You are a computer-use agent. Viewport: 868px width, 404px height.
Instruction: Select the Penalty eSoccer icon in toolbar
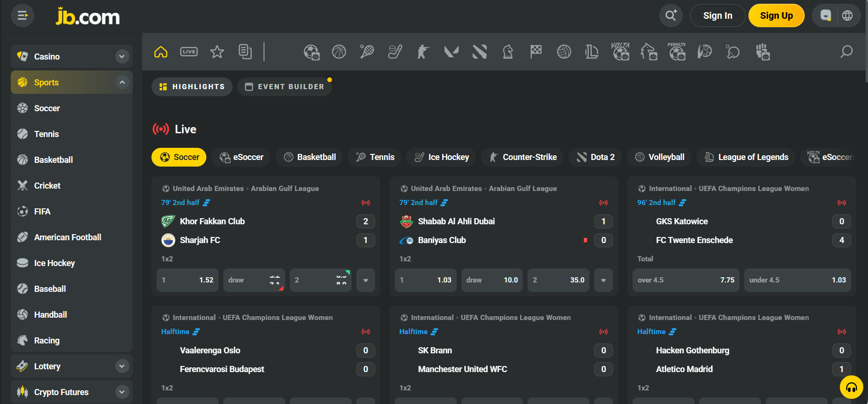[677, 52]
